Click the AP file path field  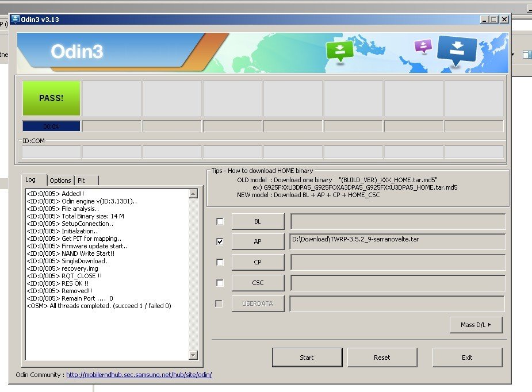point(397,241)
